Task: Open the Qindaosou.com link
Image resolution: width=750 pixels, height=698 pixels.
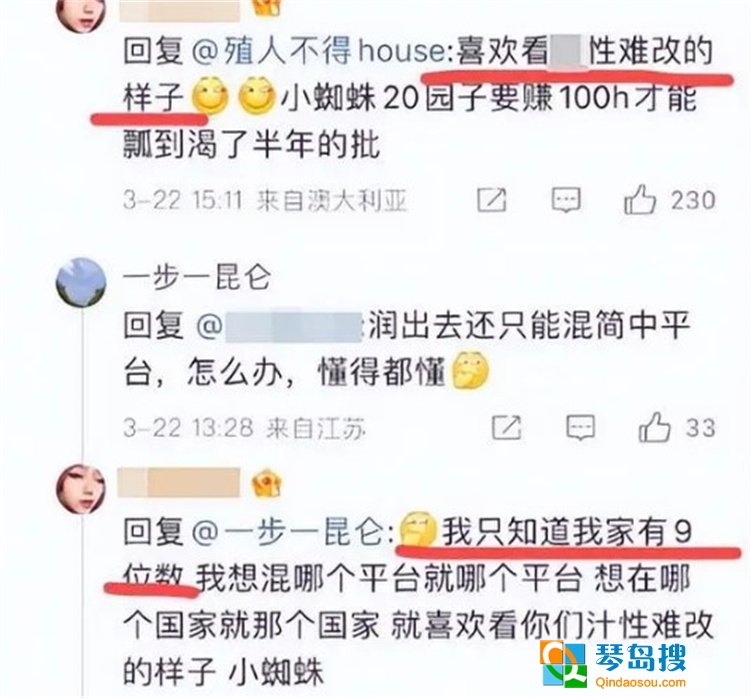Action: point(640,683)
